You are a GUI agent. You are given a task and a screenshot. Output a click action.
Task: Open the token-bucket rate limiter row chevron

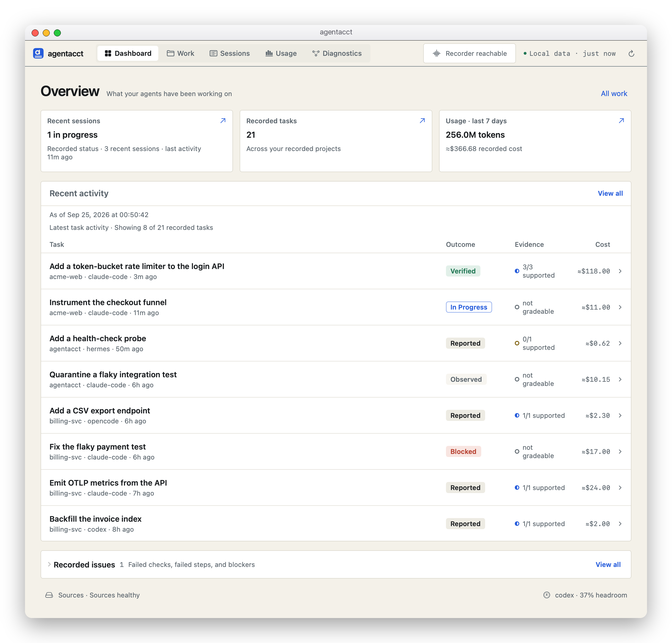pyautogui.click(x=620, y=271)
